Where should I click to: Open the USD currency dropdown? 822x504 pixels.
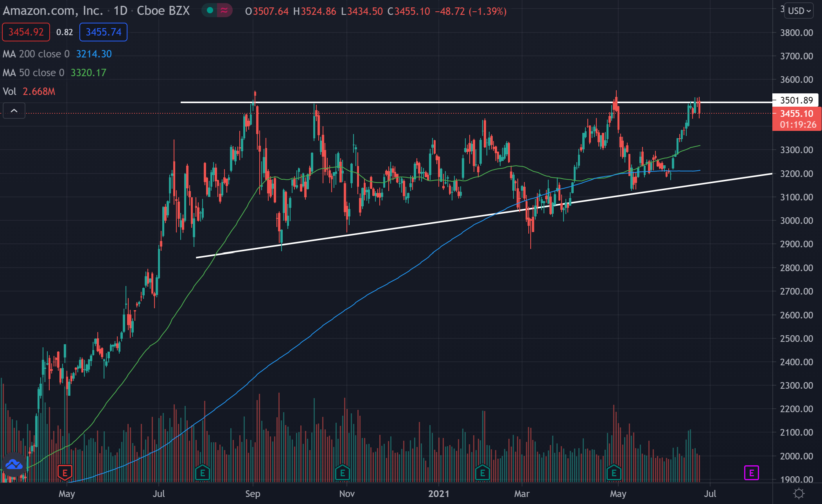[799, 11]
